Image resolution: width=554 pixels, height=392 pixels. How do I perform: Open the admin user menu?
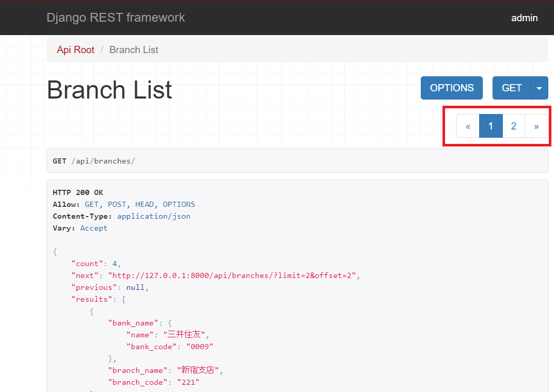click(524, 18)
